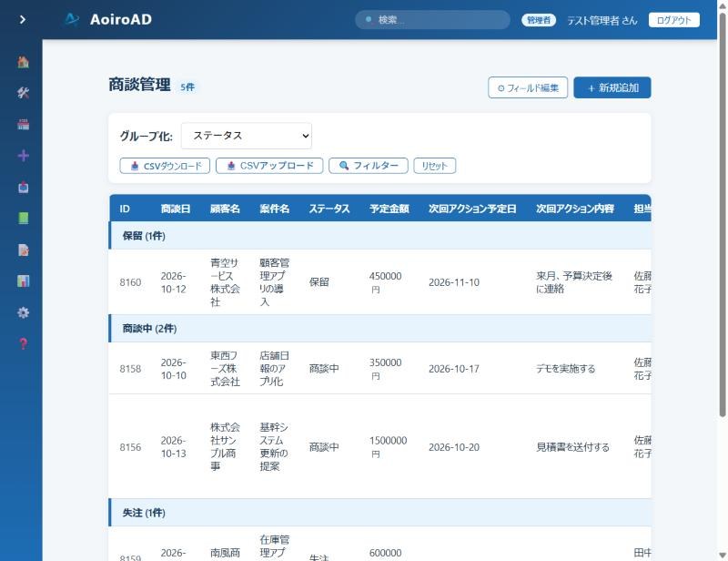This screenshot has height=561, width=728.
Task: Sort by the ステータス column header
Action: point(329,209)
